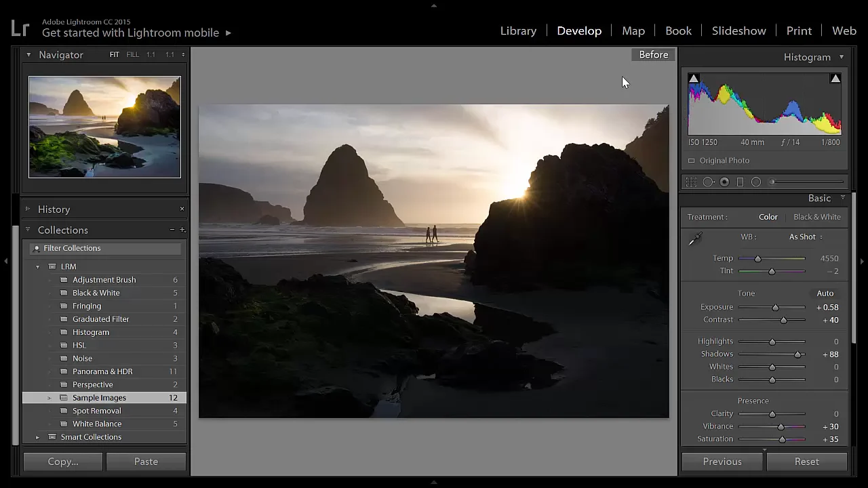The height and width of the screenshot is (488, 868).
Task: Open the Slideshow module
Action: pos(738,30)
